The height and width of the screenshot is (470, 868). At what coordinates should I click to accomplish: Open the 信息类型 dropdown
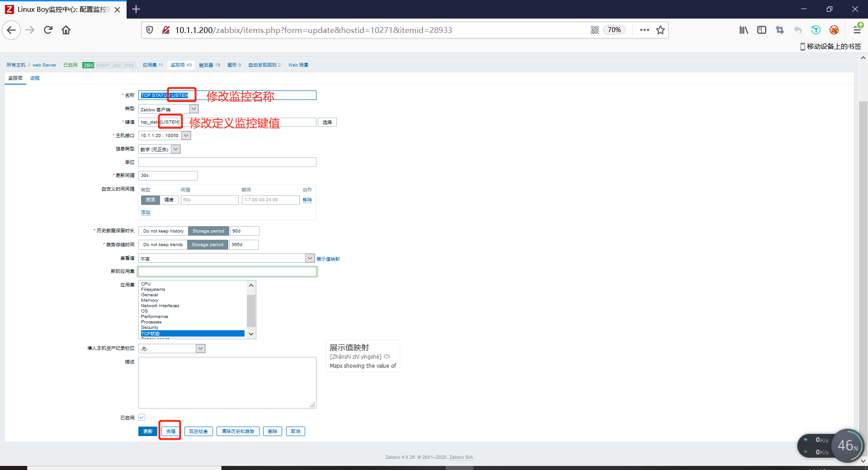tap(176, 149)
